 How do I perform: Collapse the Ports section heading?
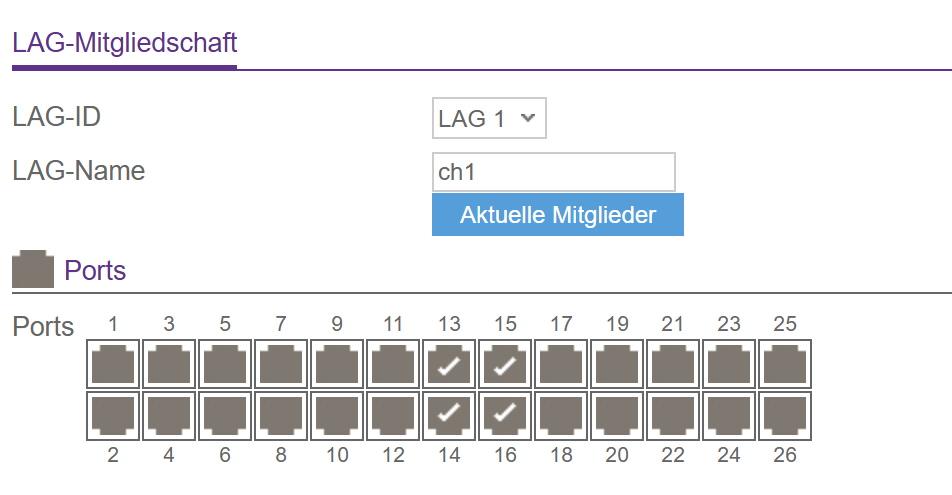(95, 270)
